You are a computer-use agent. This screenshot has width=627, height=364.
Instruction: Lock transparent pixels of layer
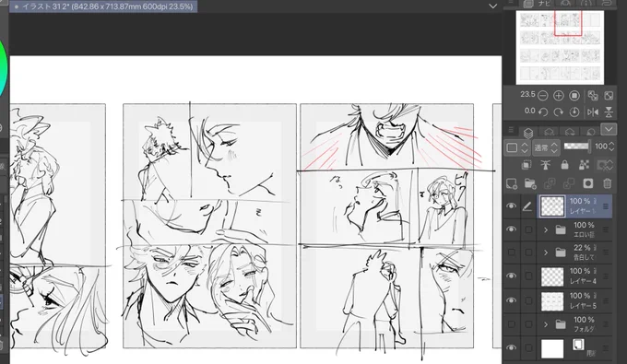pos(584,165)
